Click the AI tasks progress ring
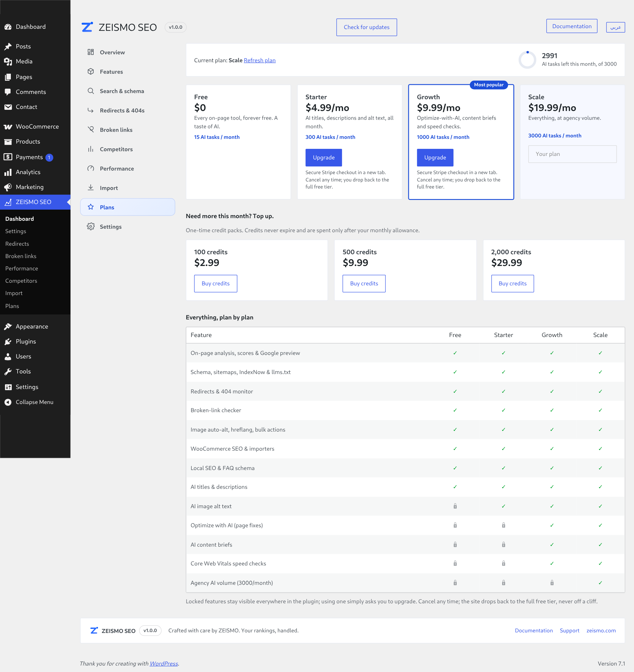The width and height of the screenshot is (634, 672). (527, 60)
